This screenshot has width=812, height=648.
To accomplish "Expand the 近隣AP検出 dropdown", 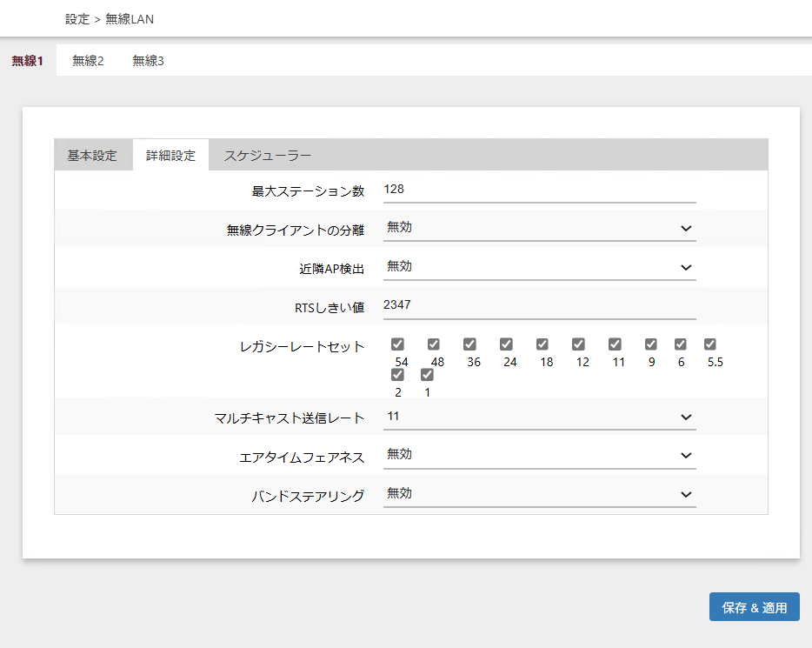I will pyautogui.click(x=539, y=267).
